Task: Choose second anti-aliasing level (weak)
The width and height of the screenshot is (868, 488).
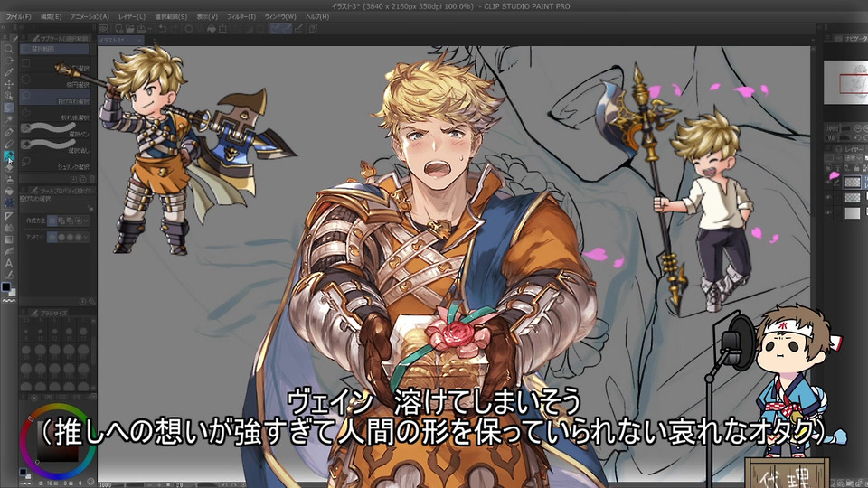Action: [x=61, y=237]
